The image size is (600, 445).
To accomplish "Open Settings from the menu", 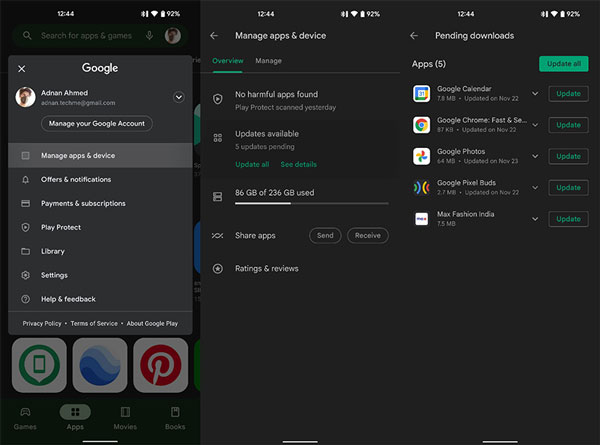I will coord(100,275).
